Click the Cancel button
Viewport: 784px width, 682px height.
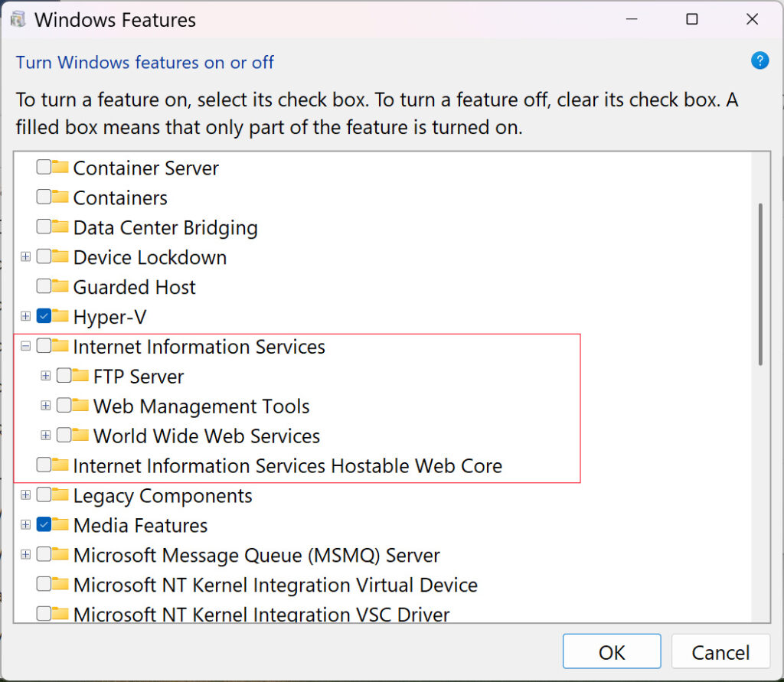pyautogui.click(x=720, y=651)
